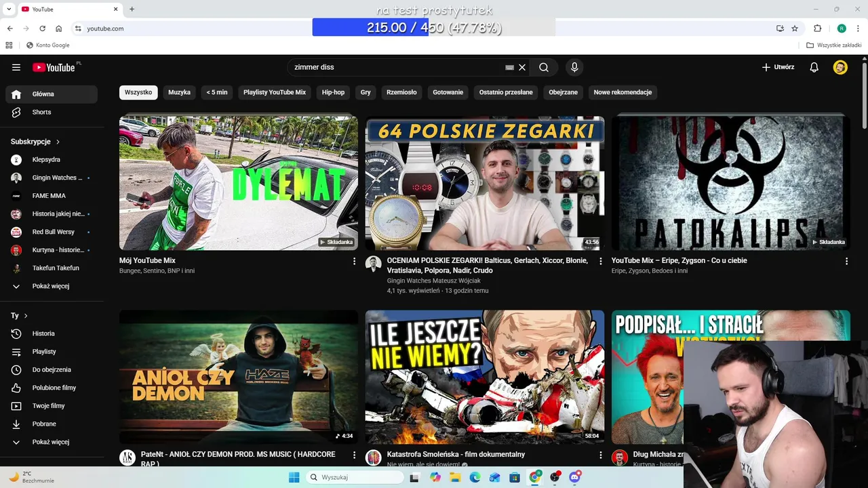The width and height of the screenshot is (868, 488).
Task: Open YouTube notifications bell
Action: coord(814,67)
